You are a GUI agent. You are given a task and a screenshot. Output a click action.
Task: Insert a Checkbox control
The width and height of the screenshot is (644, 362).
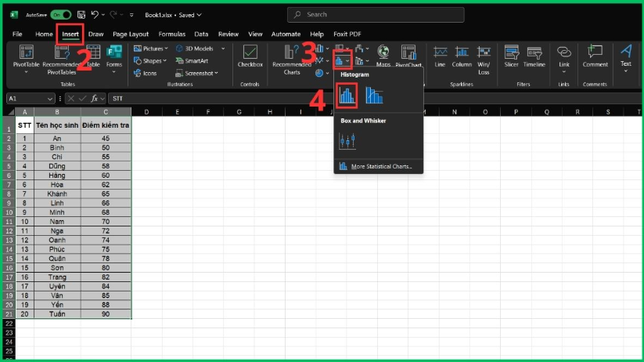[250, 56]
